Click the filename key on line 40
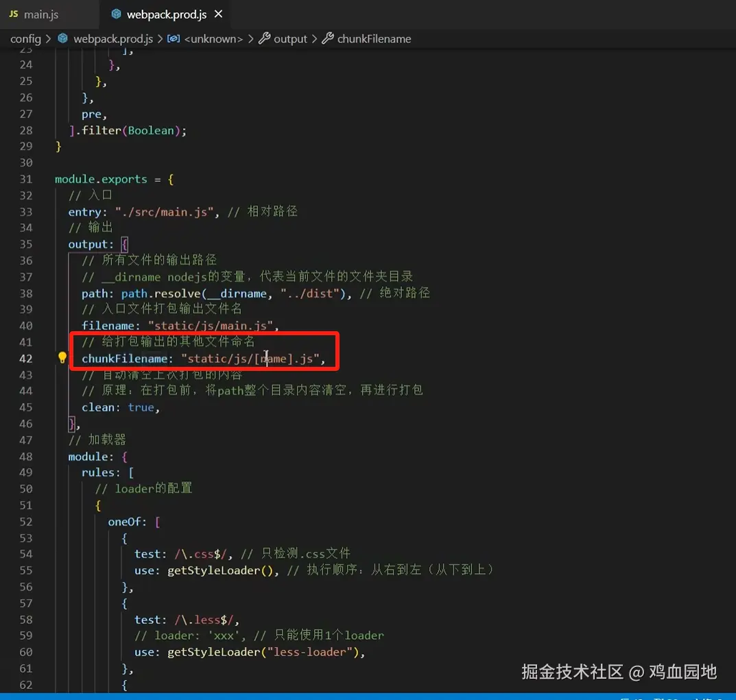736x700 pixels. tap(108, 326)
